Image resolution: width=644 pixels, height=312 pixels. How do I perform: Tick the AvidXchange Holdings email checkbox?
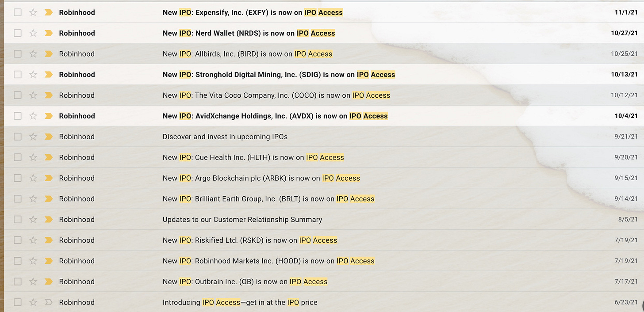coord(18,116)
